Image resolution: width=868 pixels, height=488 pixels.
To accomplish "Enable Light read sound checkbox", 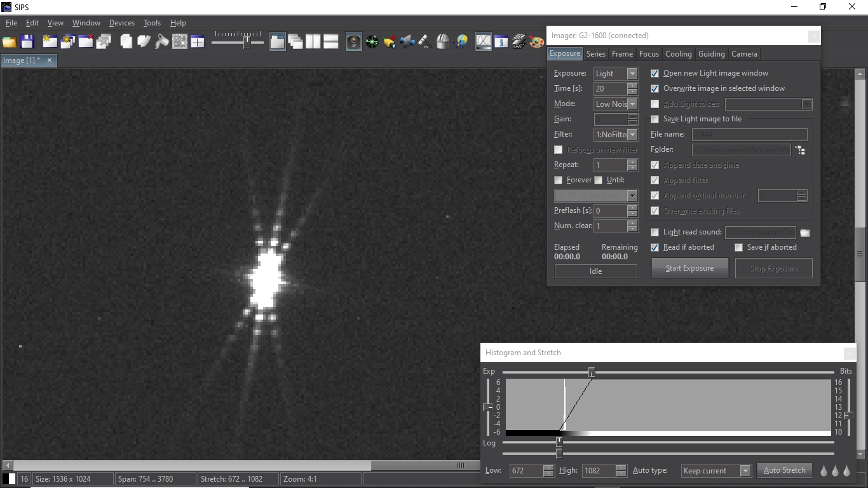I will pyautogui.click(x=654, y=232).
